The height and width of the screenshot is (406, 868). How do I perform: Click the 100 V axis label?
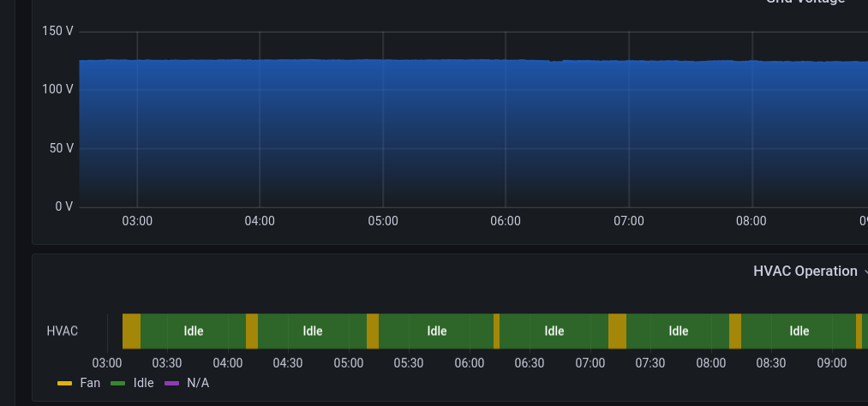57,89
